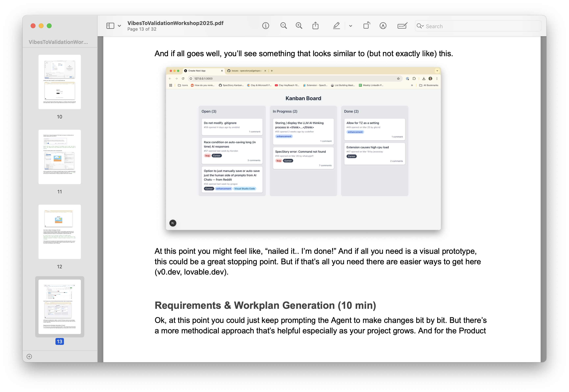
Task: Zoom out with the magnifier minus icon
Action: [283, 26]
